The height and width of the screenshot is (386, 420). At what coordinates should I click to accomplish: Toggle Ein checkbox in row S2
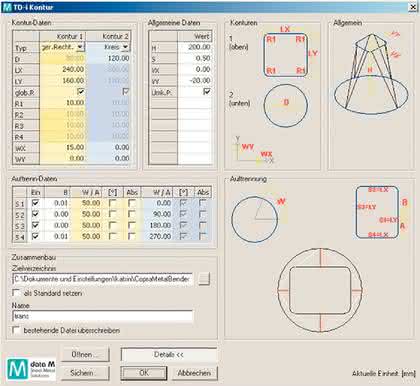tap(35, 214)
